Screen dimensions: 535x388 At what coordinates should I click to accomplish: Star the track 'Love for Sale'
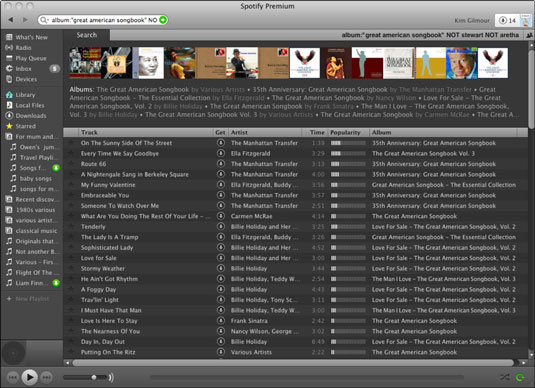pos(71,258)
